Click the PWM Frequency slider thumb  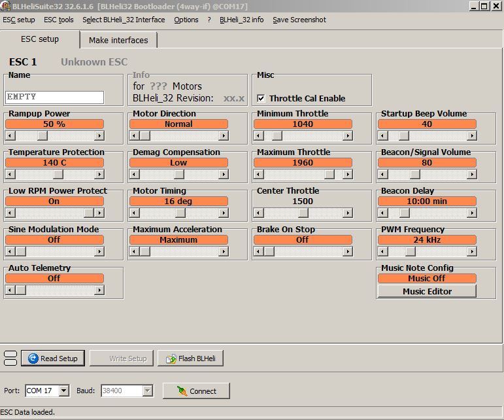tap(410, 251)
